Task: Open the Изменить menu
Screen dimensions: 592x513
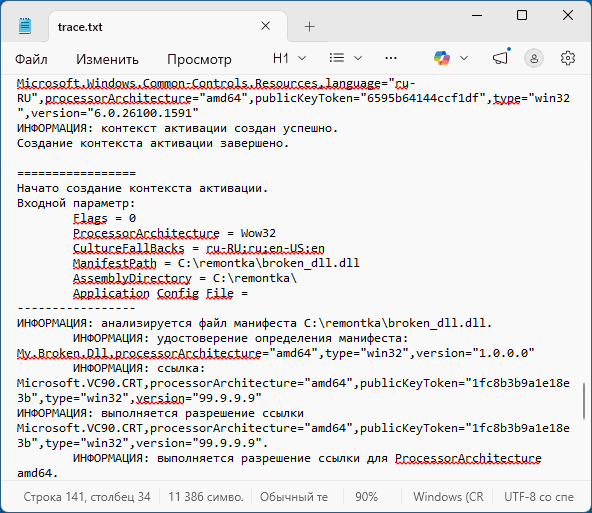Action: coord(107,59)
